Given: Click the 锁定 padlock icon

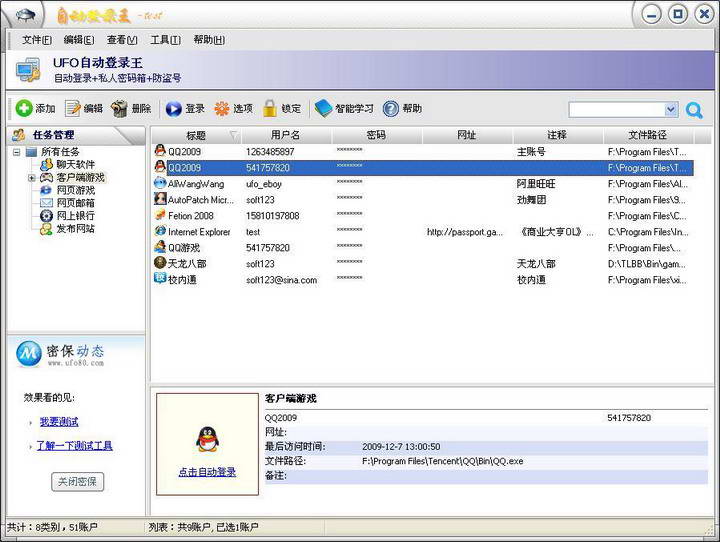Looking at the screenshot, I should [x=270, y=108].
